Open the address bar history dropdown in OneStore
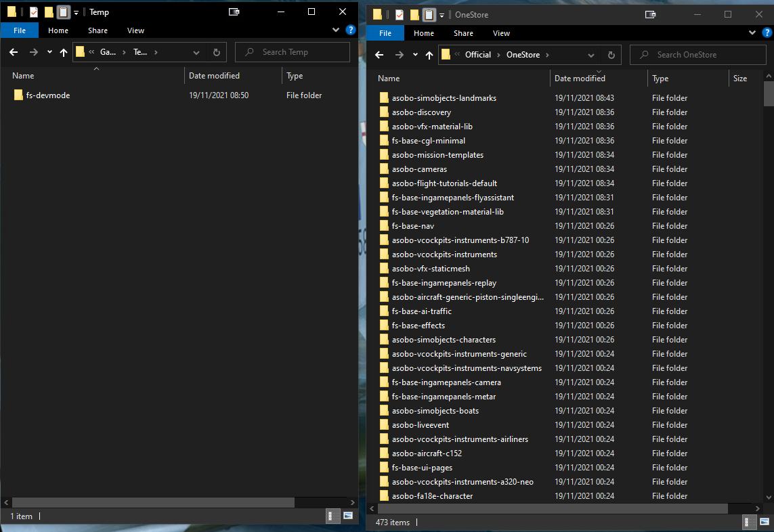774x532 pixels. tap(590, 55)
